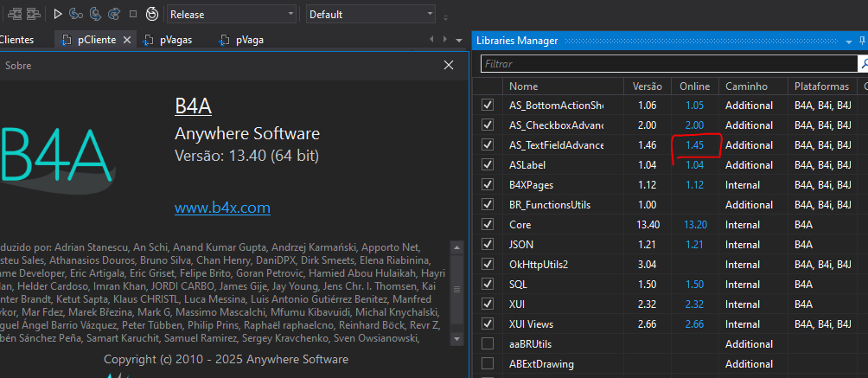The height and width of the screenshot is (378, 868).
Task: Sort libraries by the Nome column header
Action: click(x=563, y=86)
